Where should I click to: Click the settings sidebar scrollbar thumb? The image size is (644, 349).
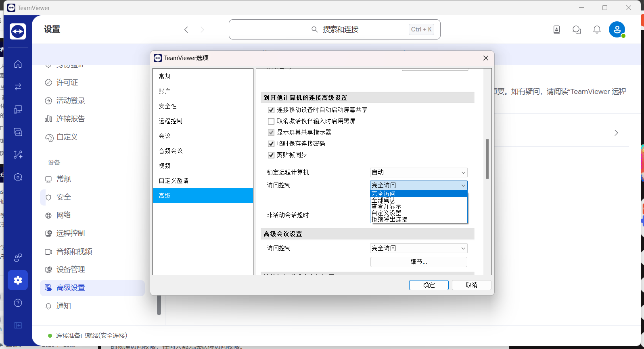tap(159, 305)
